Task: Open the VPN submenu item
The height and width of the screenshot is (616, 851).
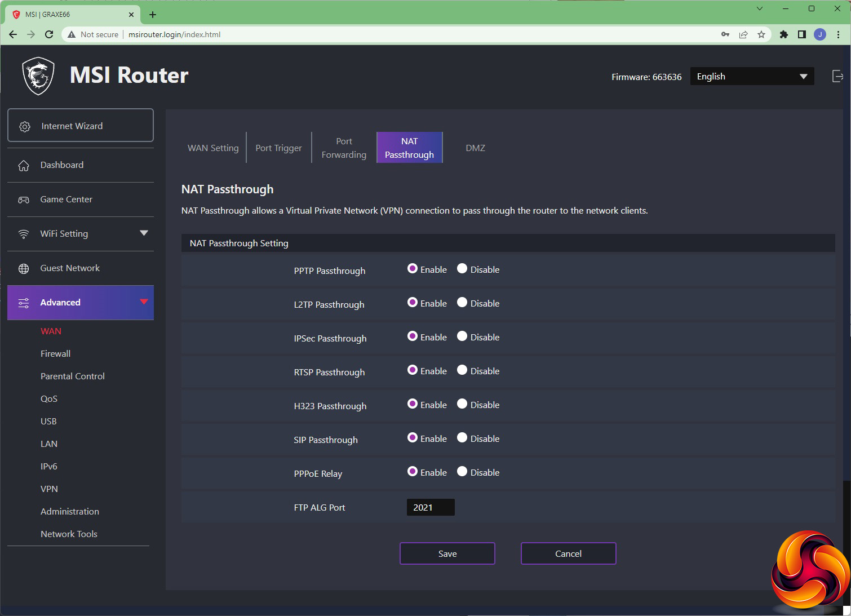Action: pyautogui.click(x=49, y=489)
